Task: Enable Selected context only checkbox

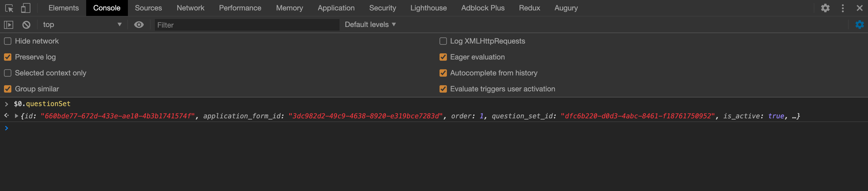Action: coord(8,73)
